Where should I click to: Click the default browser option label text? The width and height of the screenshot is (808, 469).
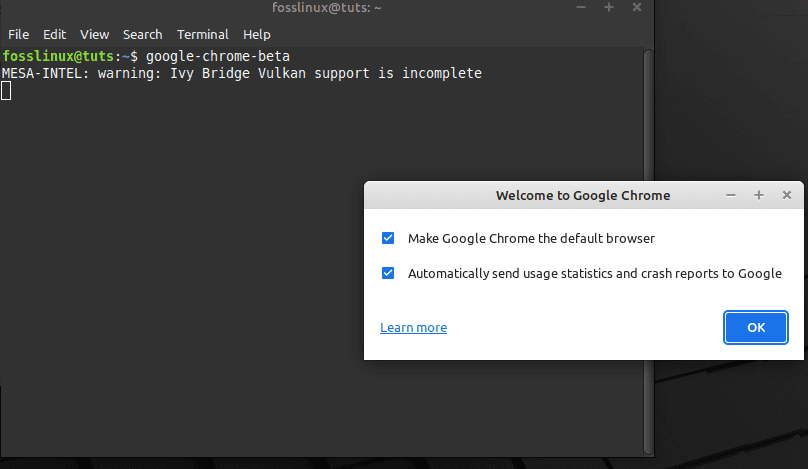pyautogui.click(x=531, y=239)
